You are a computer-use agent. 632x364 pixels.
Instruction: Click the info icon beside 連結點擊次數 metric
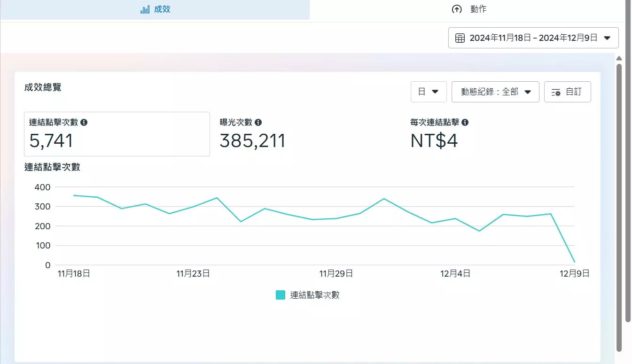84,123
